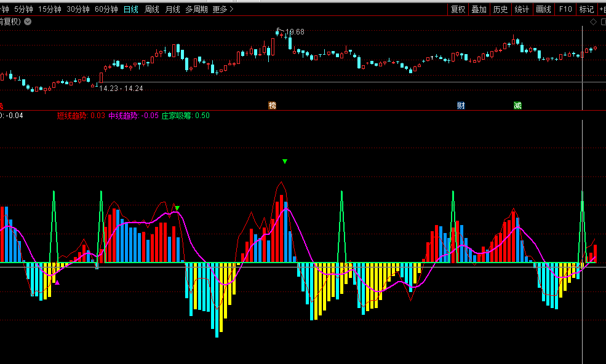Click the 减 marker icon on the timeline
Screen dimensions: 606x364
(517, 106)
